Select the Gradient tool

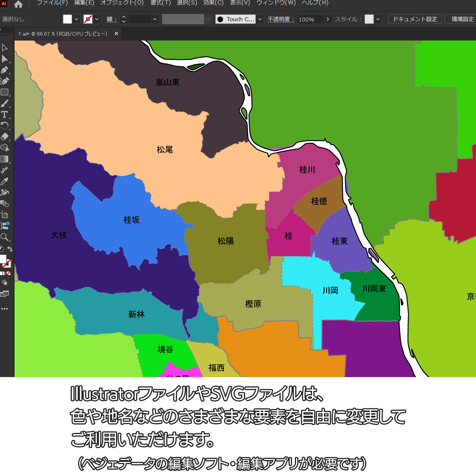pyautogui.click(x=4, y=159)
